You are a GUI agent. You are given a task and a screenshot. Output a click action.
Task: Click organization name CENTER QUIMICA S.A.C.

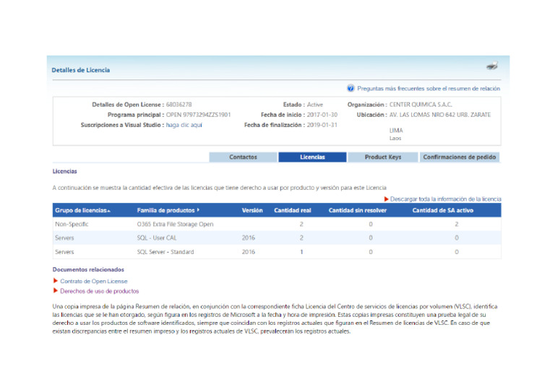421,105
